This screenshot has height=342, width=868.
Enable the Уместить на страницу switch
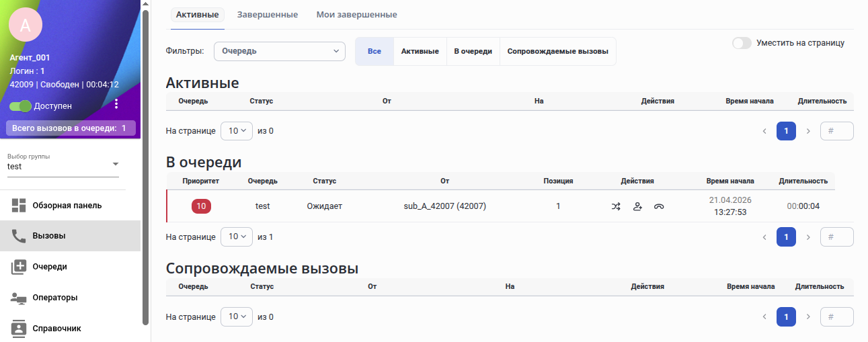point(742,43)
